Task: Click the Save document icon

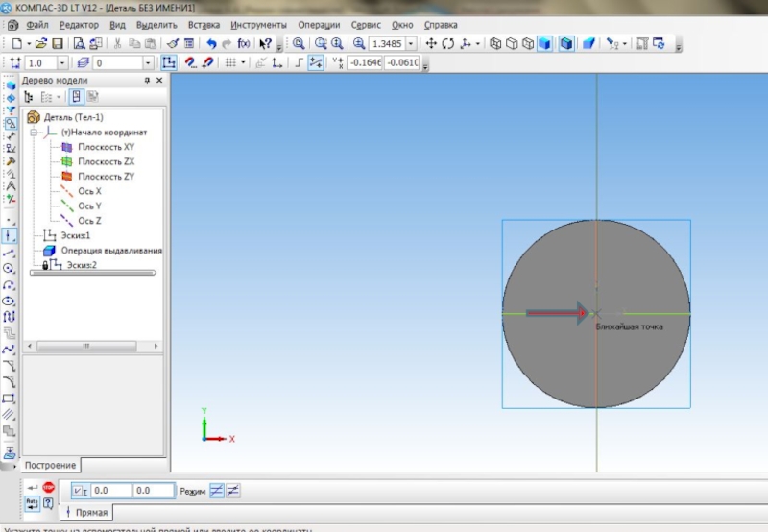Action: click(58, 43)
